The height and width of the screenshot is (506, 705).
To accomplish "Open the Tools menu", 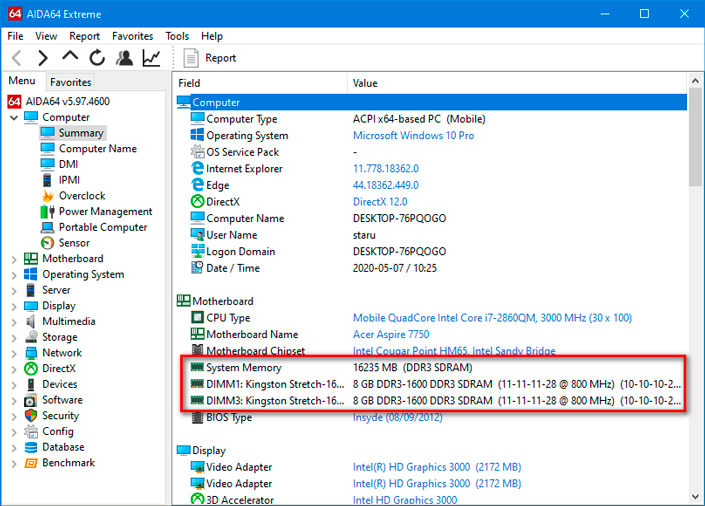I will (x=177, y=36).
